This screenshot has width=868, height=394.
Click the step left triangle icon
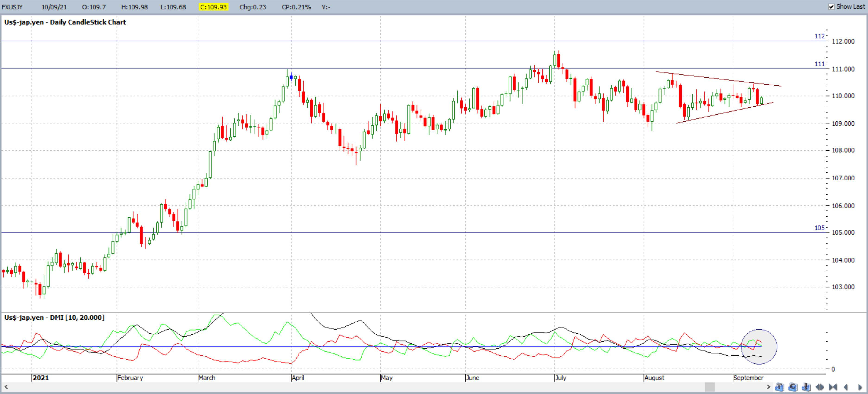pyautogui.click(x=846, y=387)
